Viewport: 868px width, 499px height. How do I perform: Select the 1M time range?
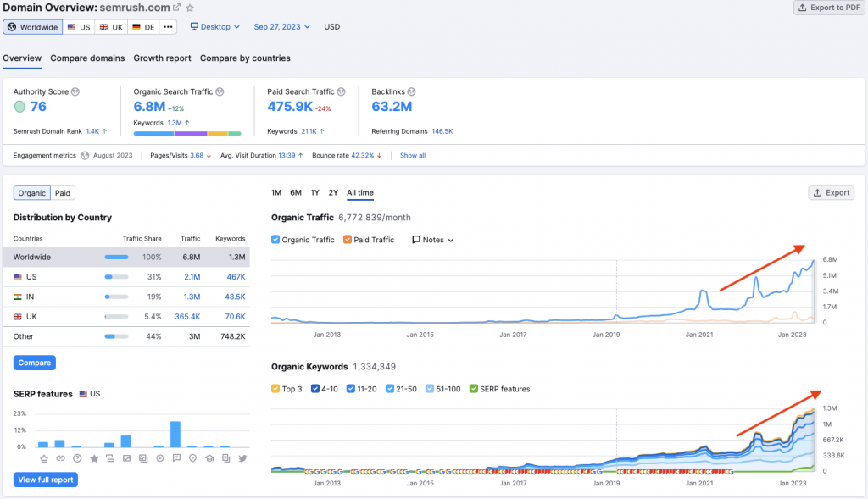point(276,192)
